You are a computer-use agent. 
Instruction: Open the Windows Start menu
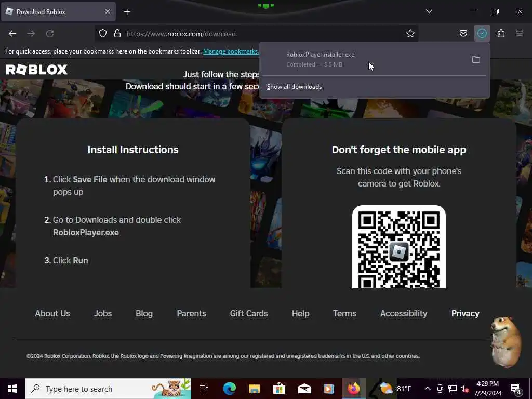tap(12, 389)
